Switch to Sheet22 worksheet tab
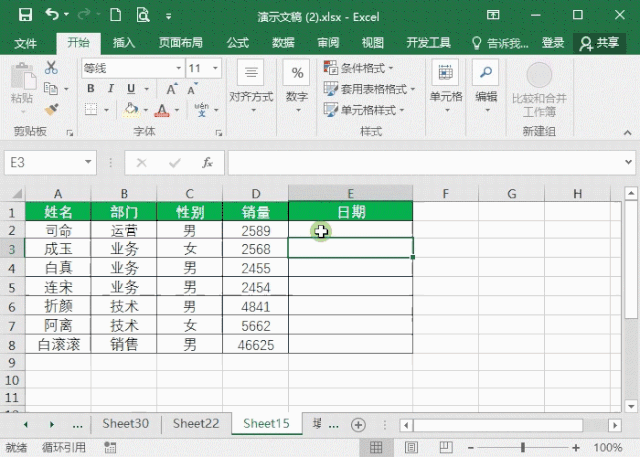The height and width of the screenshot is (457, 640). [x=195, y=424]
